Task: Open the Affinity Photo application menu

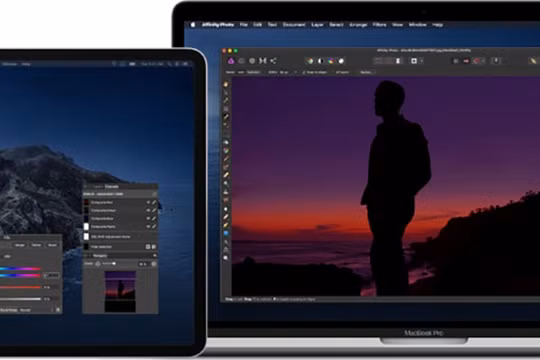Action: click(218, 25)
